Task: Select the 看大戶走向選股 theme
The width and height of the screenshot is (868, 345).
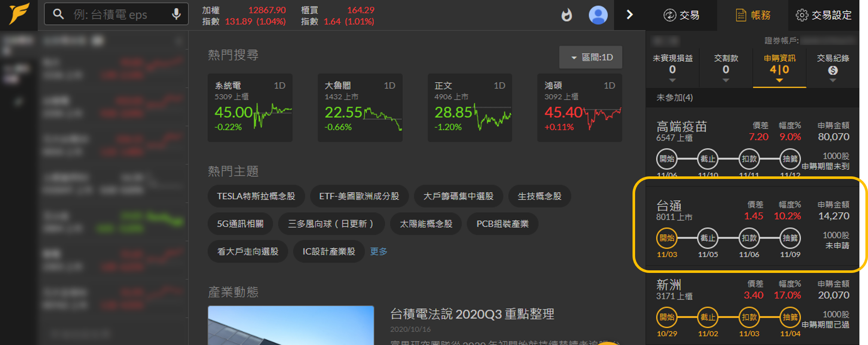Action: (x=248, y=251)
